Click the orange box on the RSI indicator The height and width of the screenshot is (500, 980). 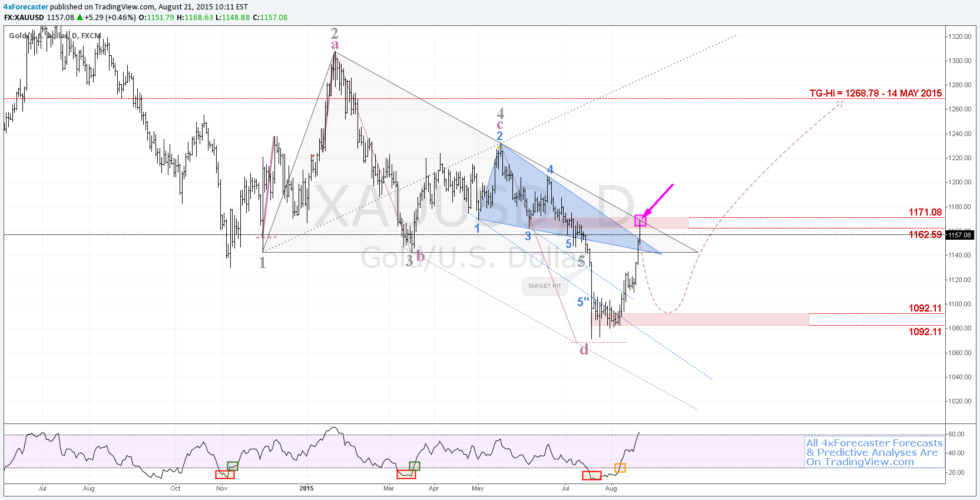tap(620, 468)
